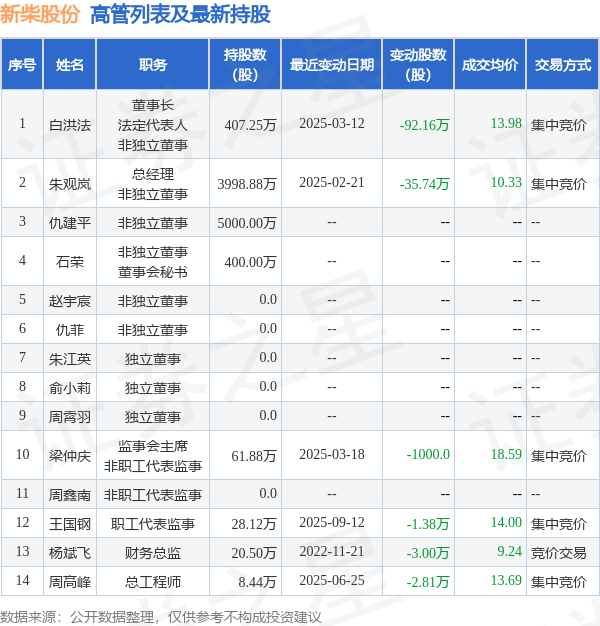Click the date 2025-03-12
The image size is (600, 626).
(332, 123)
